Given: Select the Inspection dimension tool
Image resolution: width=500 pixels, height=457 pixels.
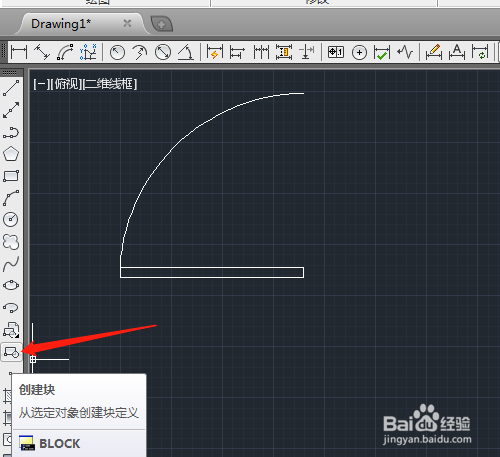Looking at the screenshot, I should click(x=382, y=52).
